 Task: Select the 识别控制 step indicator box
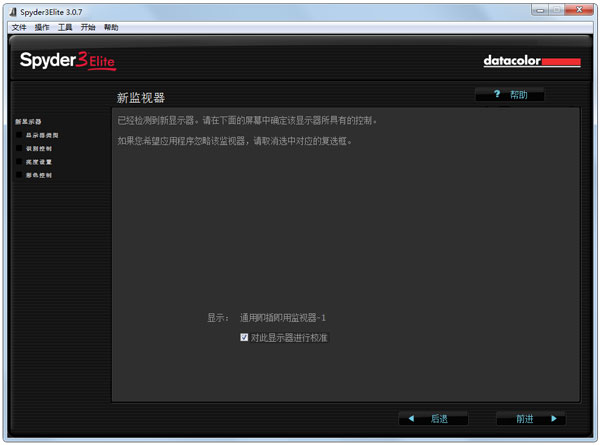pyautogui.click(x=18, y=148)
